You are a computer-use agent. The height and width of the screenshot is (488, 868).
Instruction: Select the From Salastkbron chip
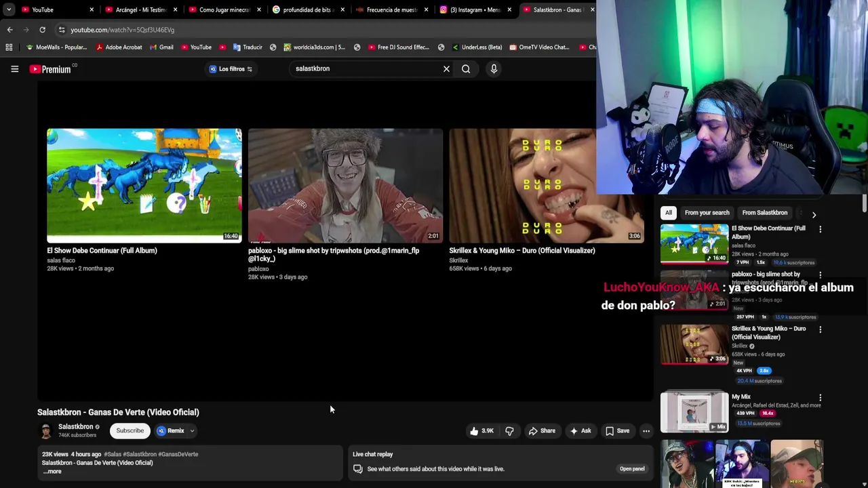coord(765,213)
